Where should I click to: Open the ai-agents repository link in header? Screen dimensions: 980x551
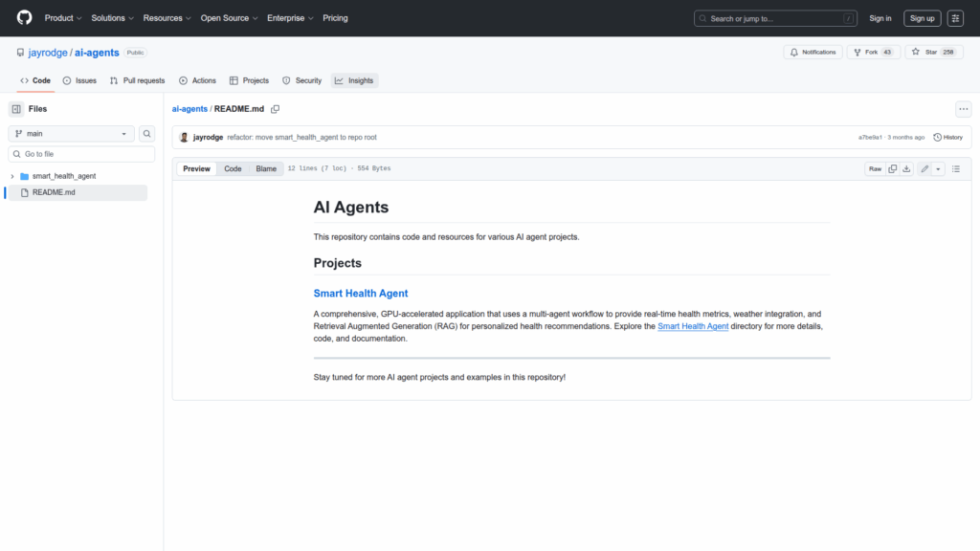pos(97,53)
